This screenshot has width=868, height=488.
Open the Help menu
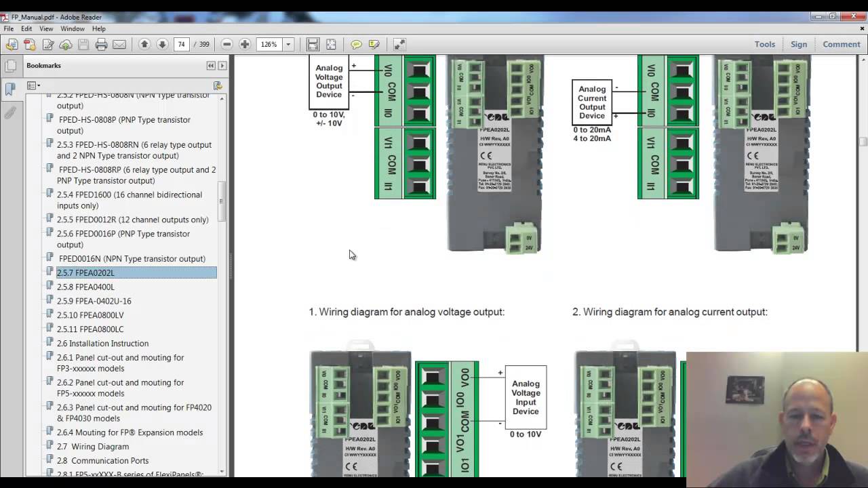[x=99, y=28]
